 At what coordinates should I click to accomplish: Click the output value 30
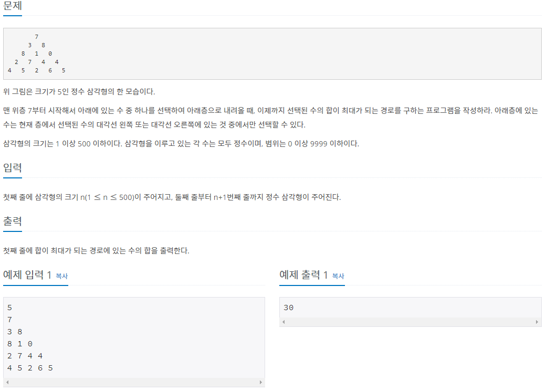click(288, 308)
